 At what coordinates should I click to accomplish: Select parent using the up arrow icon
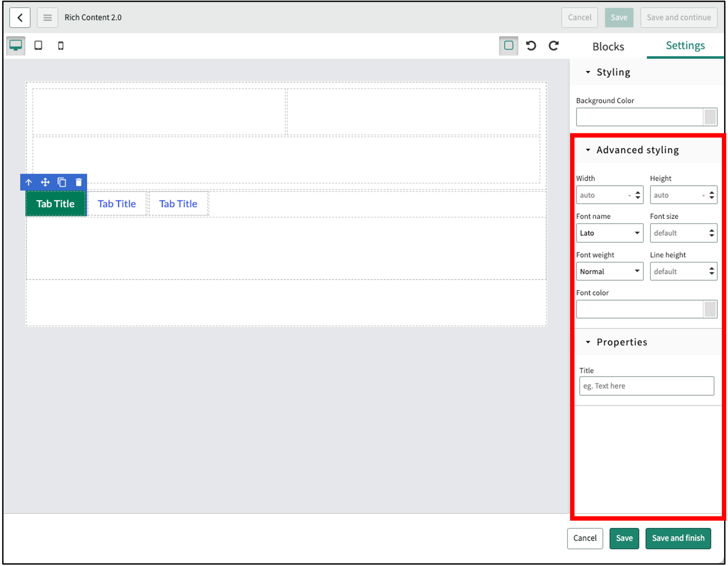[x=29, y=182]
